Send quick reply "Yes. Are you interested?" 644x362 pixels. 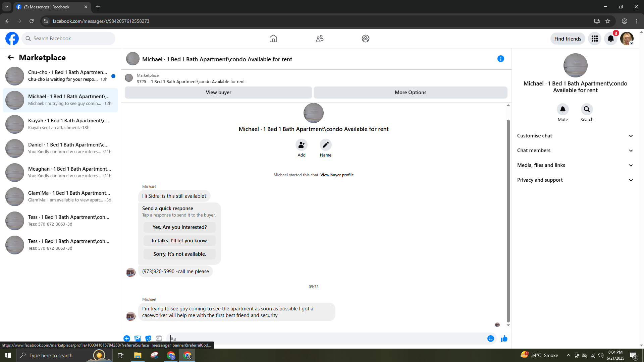click(179, 227)
